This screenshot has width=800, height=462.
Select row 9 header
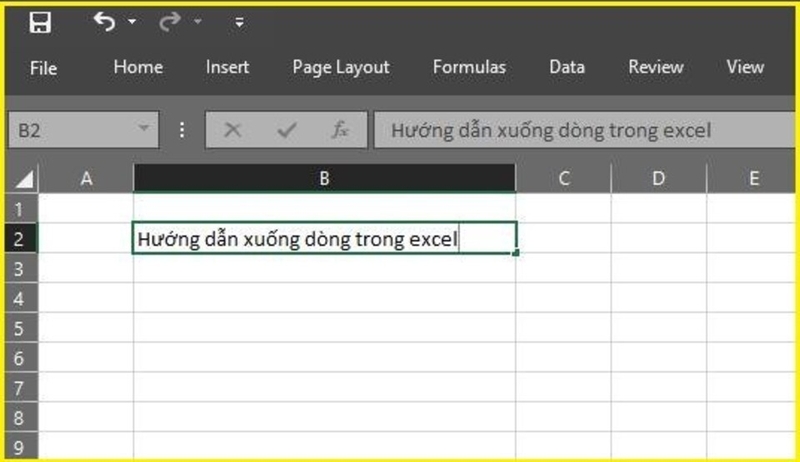21,446
